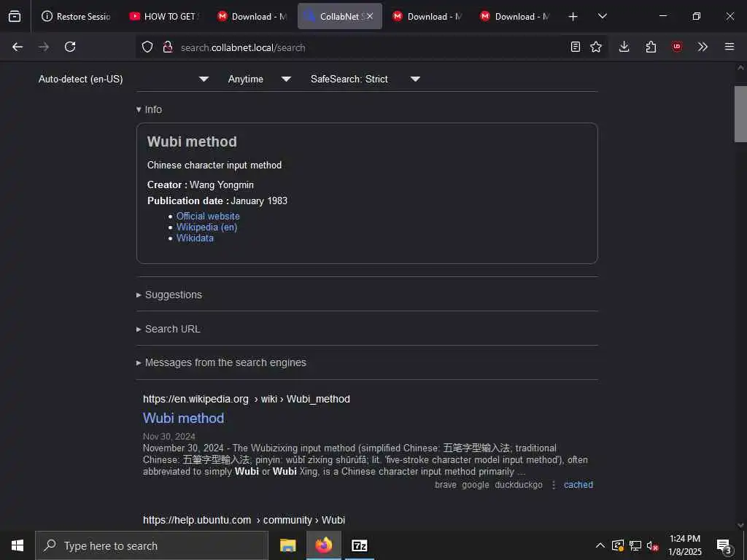Open the Anytime time range dropdown
747x560 pixels.
tap(259, 79)
